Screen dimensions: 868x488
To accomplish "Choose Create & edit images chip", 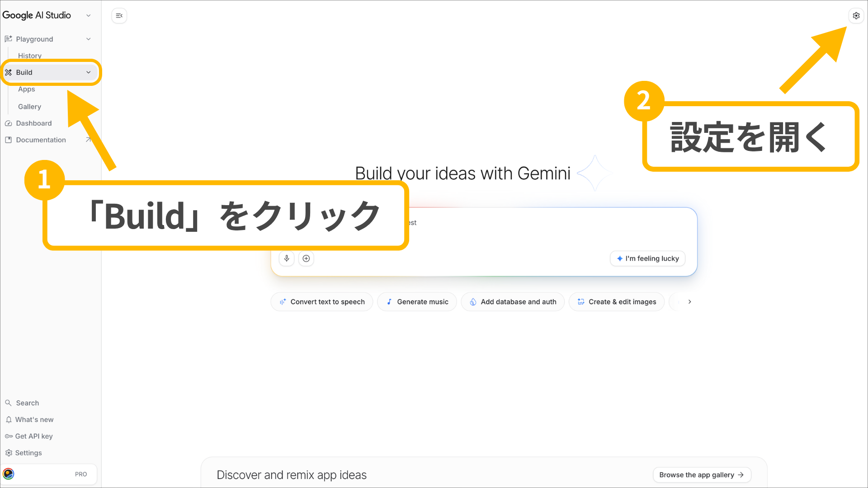I will 617,302.
